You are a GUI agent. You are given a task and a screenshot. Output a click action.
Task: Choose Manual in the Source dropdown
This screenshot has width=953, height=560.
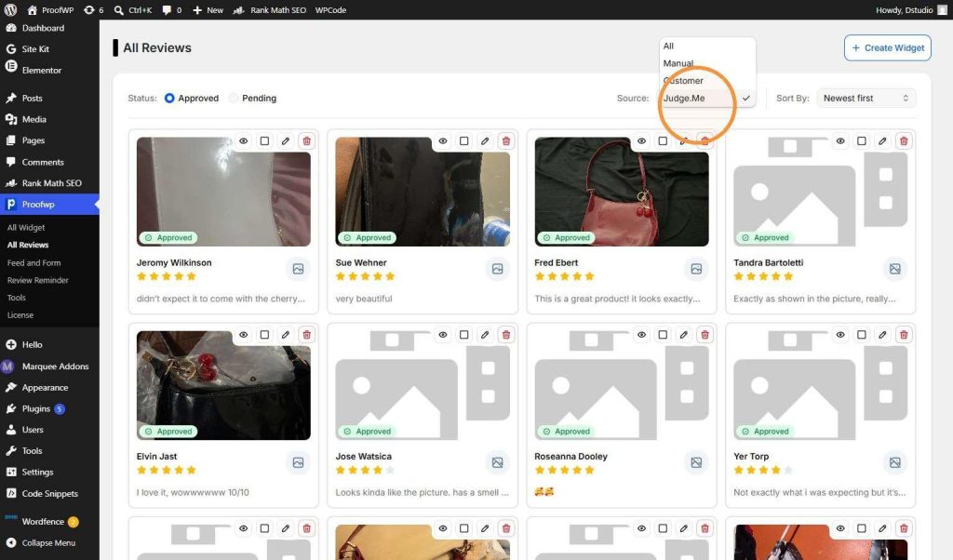click(707, 63)
